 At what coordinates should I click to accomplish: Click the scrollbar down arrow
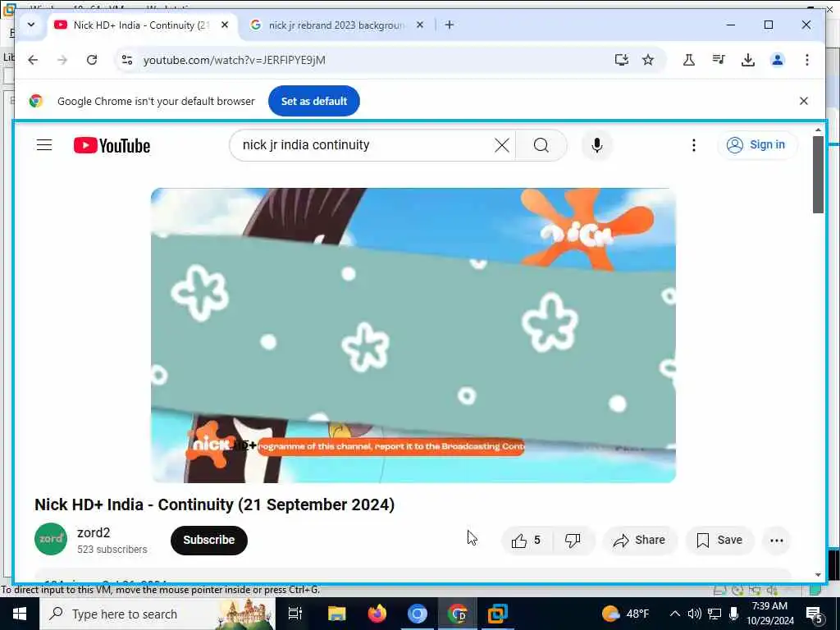tap(818, 575)
